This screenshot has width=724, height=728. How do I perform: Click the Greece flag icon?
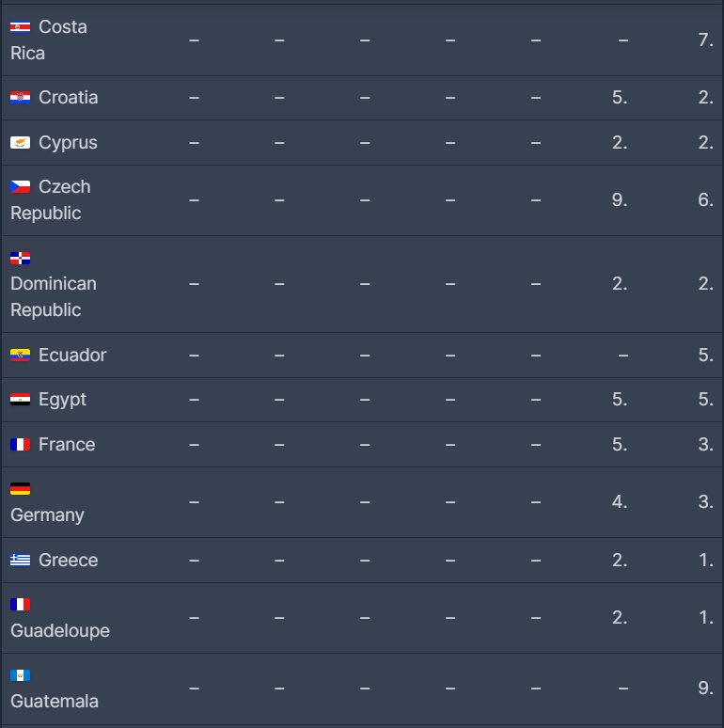click(x=20, y=561)
